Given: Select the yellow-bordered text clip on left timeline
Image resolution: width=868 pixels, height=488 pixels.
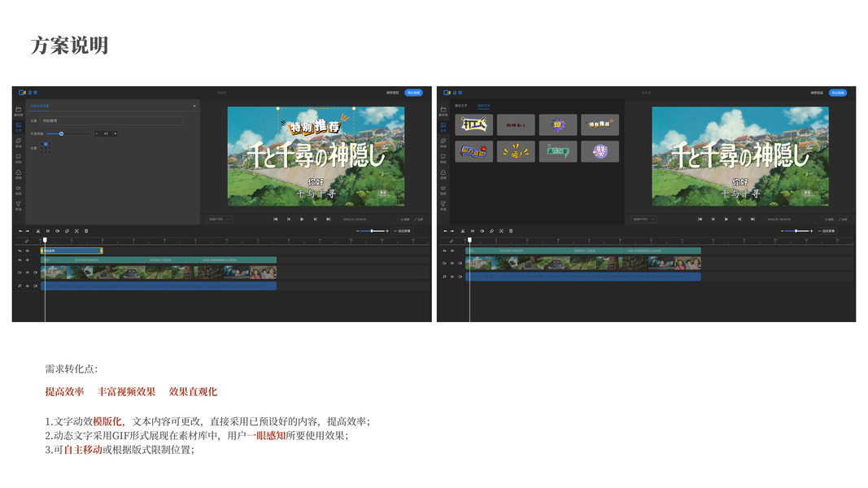Looking at the screenshot, I should point(72,251).
